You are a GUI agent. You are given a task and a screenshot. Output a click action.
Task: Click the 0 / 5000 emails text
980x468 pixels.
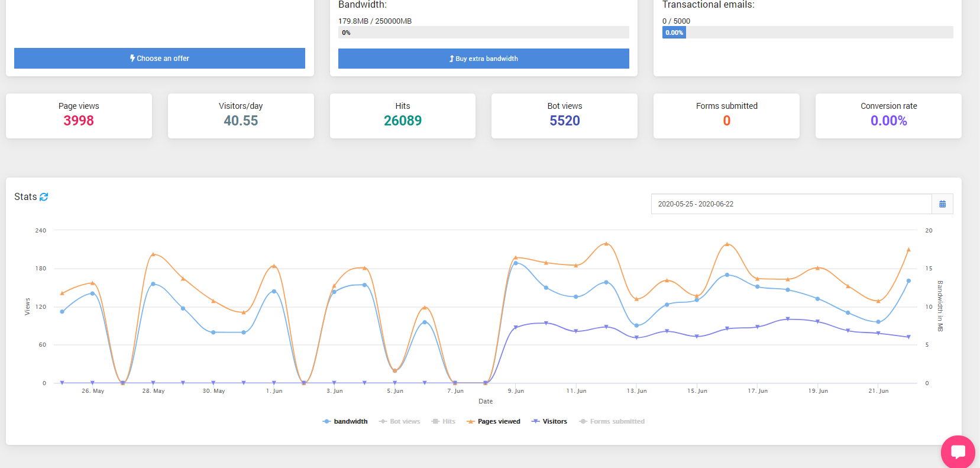click(x=676, y=21)
